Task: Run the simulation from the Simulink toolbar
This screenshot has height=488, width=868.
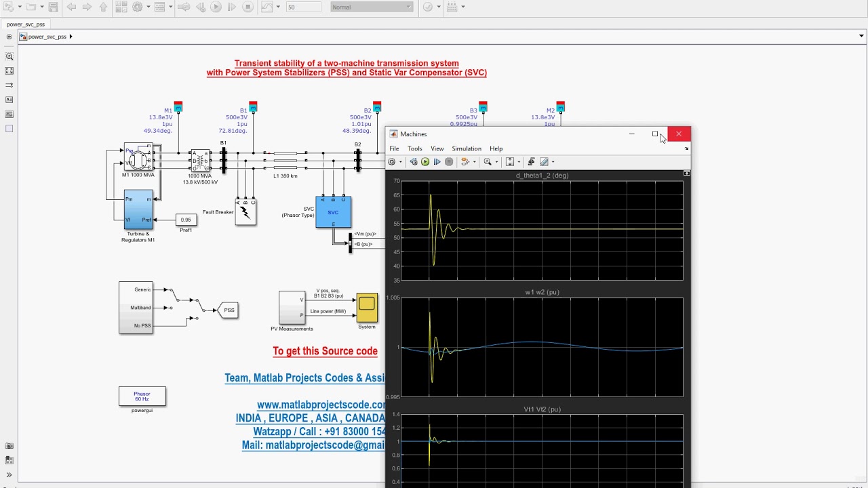Action: pyautogui.click(x=216, y=7)
